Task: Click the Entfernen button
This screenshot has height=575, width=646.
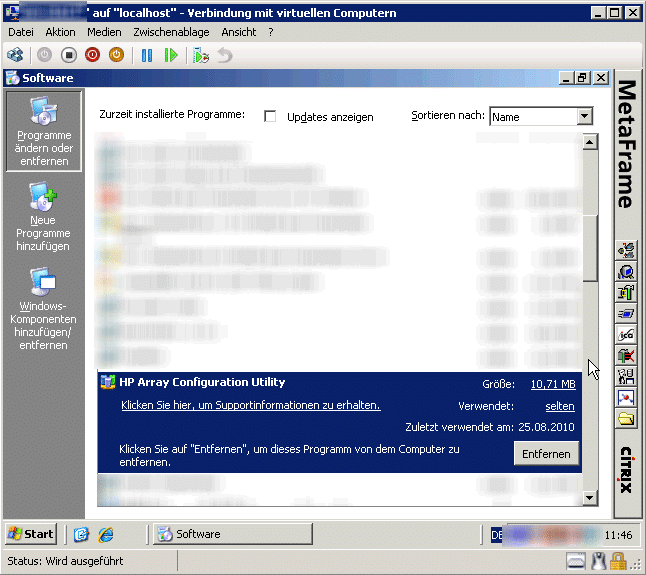Action: [x=546, y=453]
